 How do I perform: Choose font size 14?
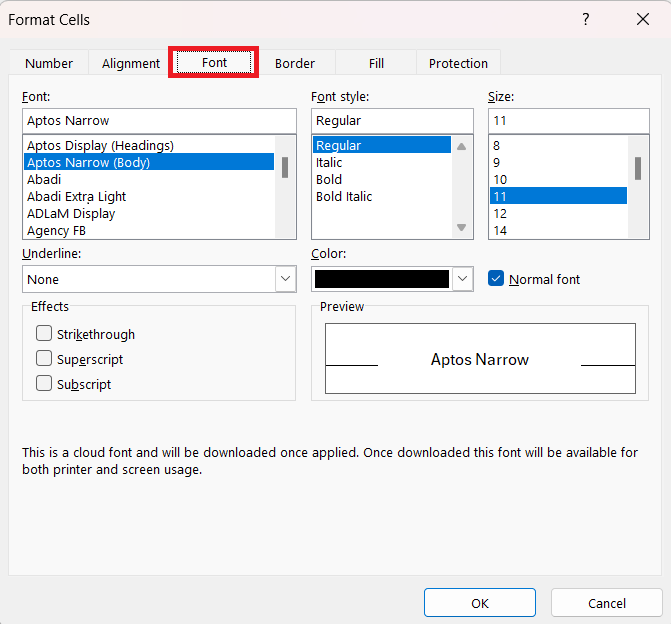click(x=558, y=231)
